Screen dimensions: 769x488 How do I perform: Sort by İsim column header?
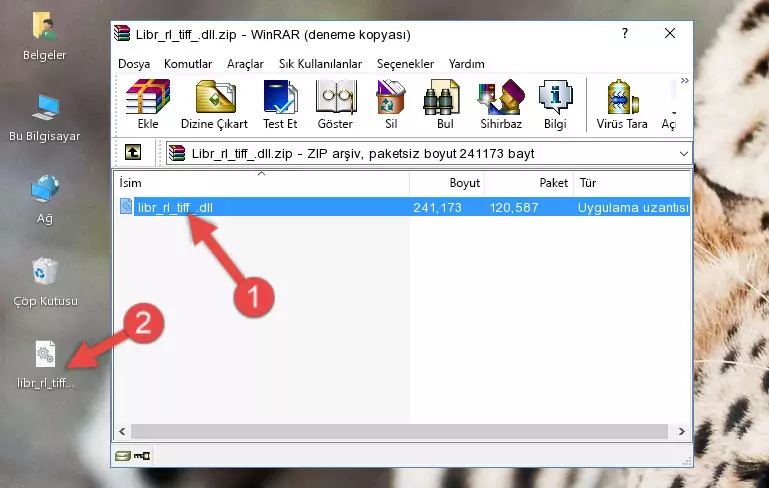coord(262,182)
